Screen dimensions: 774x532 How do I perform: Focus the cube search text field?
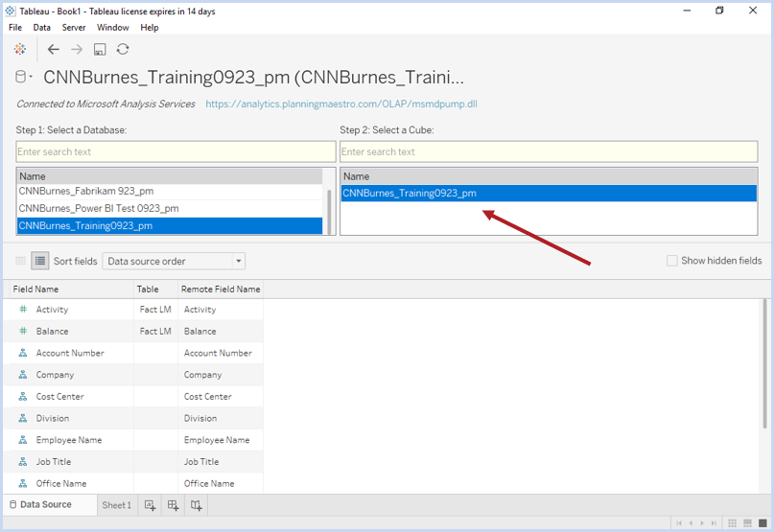click(x=549, y=151)
